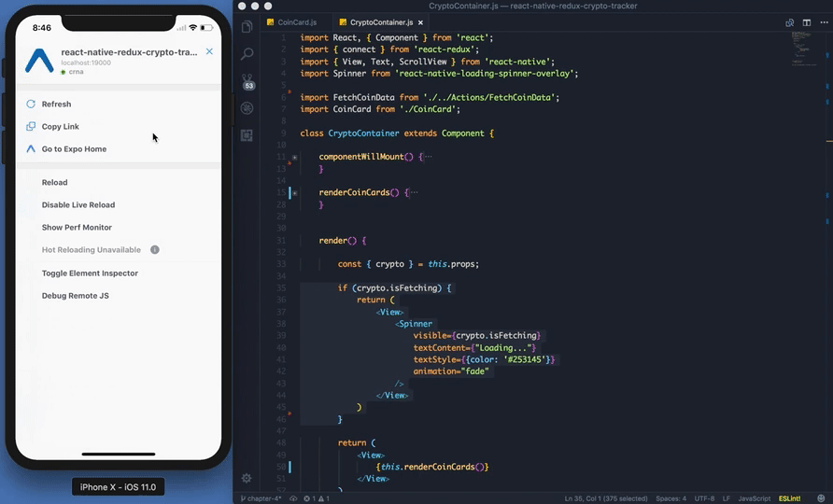Split the editor with the split icon
833x504 pixels.
pyautogui.click(x=807, y=22)
